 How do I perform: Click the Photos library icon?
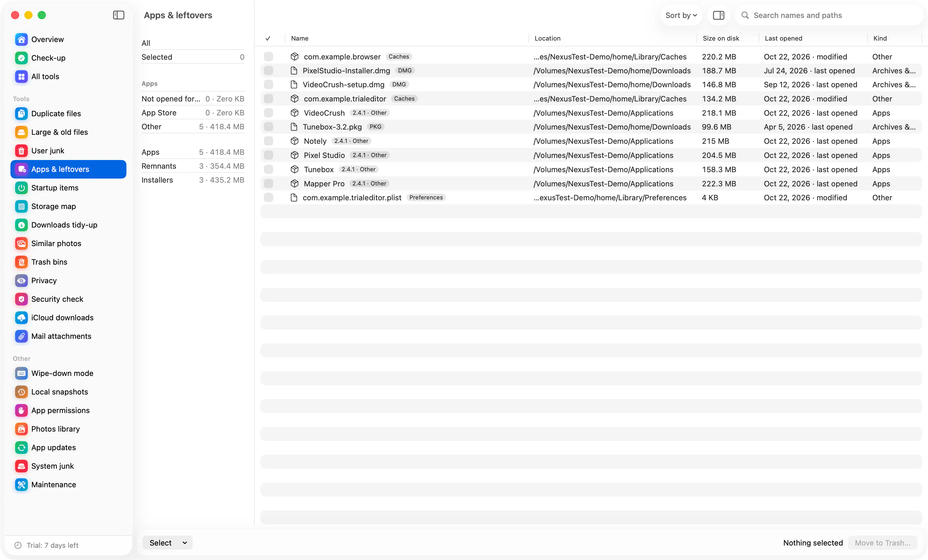coord(21,429)
